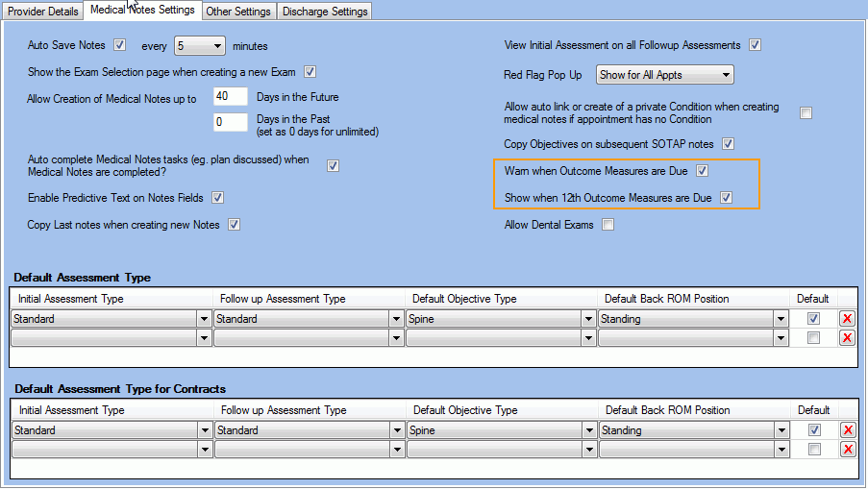Delete first row in Contracts assessment grid
The height and width of the screenshot is (489, 868).
847,430
